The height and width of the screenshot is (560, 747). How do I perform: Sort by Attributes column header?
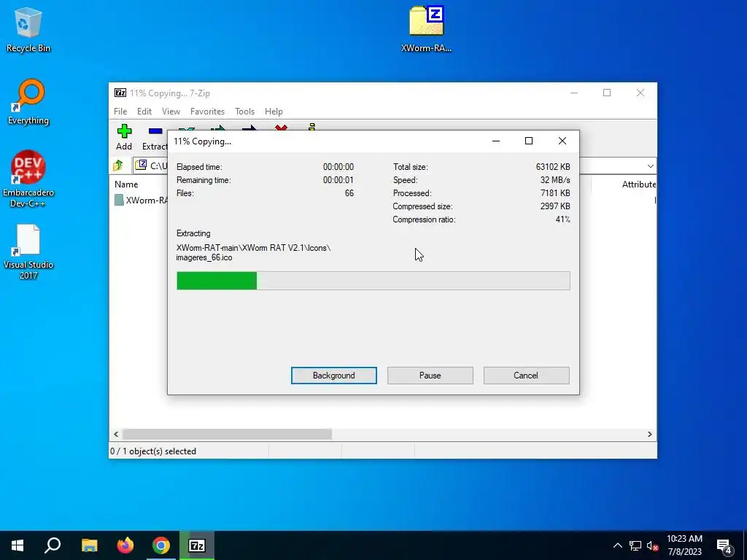click(639, 184)
